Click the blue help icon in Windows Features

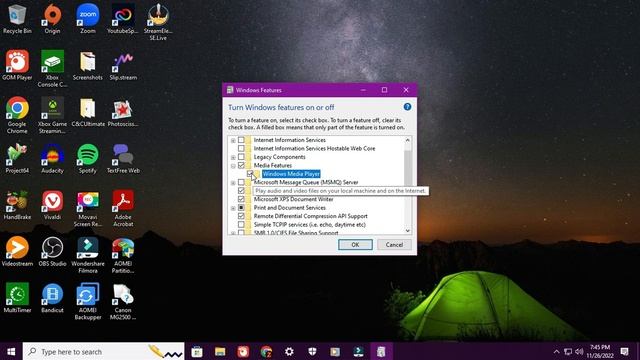(407, 107)
